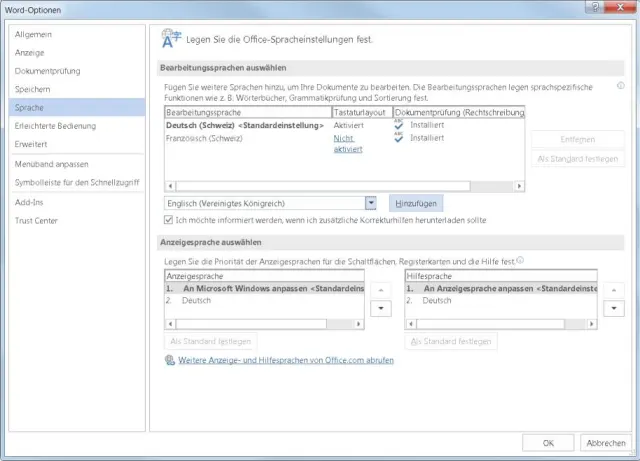Click proofing check icon for Deutsch (Schweiz)
The height and width of the screenshot is (461, 640).
click(399, 124)
